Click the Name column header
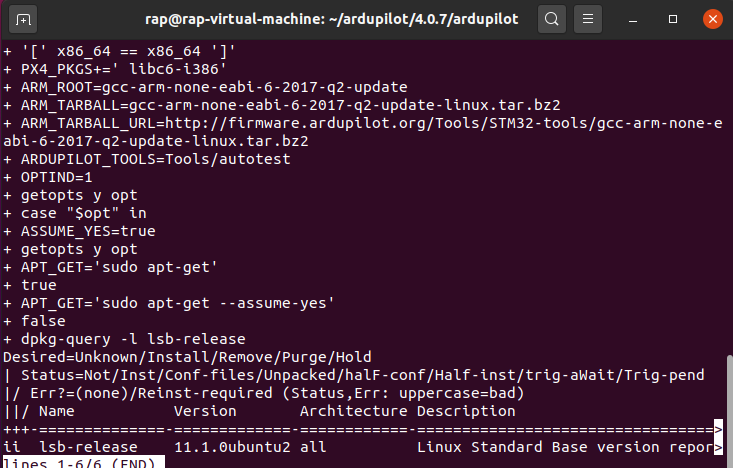This screenshot has width=733, height=468. [57, 411]
